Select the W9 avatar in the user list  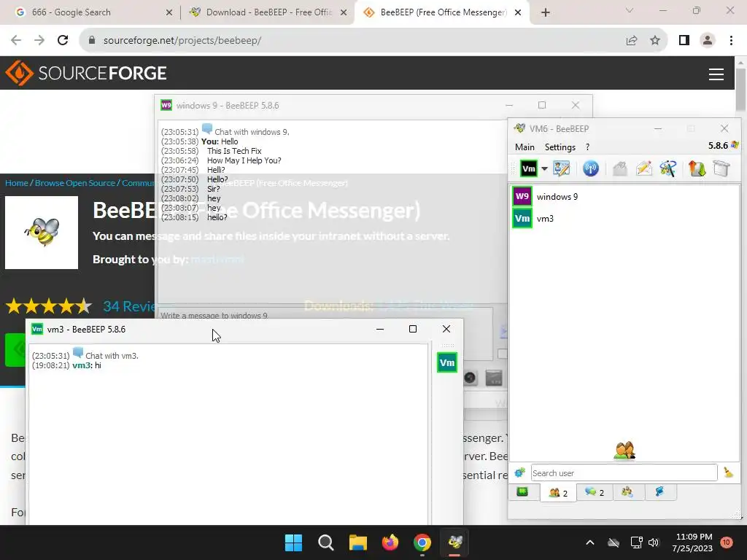(x=522, y=196)
